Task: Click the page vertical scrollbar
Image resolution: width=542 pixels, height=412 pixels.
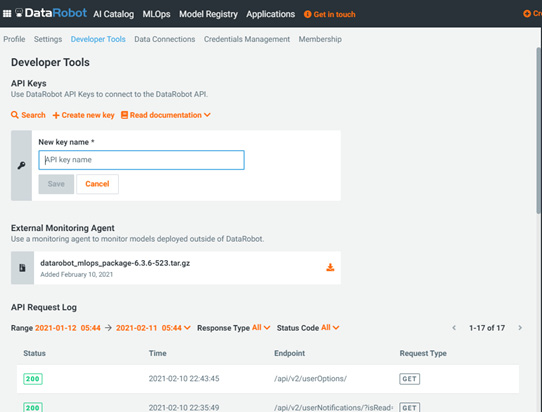Action: [539, 131]
